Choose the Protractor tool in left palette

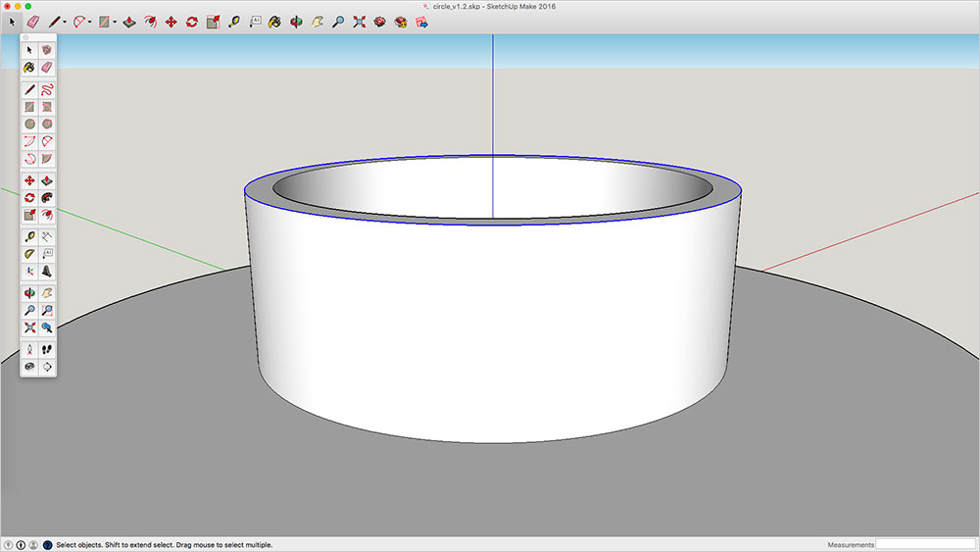tap(29, 253)
